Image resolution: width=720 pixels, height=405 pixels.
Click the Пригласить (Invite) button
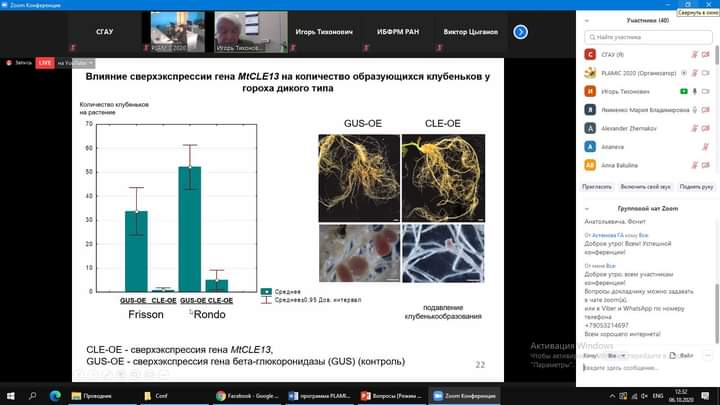pyautogui.click(x=597, y=187)
